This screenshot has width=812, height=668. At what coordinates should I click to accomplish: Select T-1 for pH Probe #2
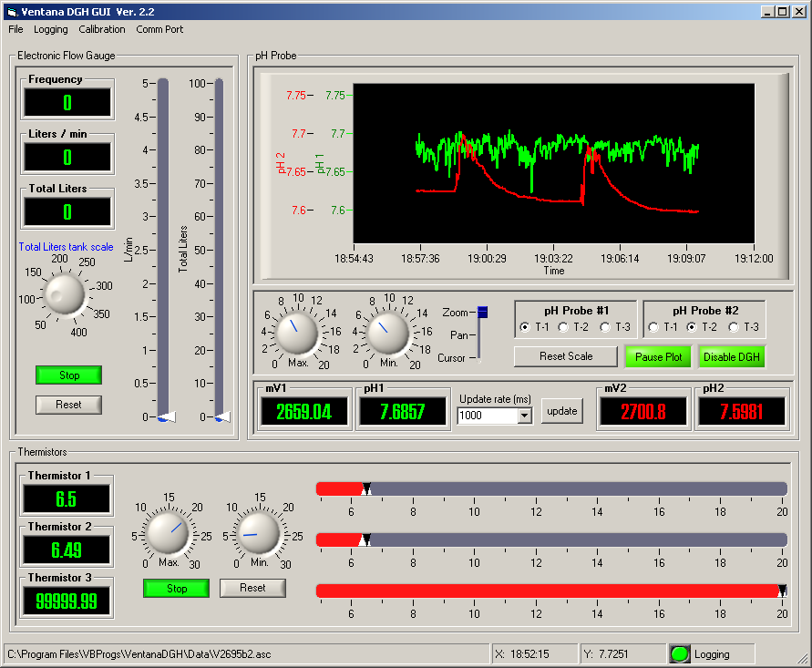click(x=653, y=327)
